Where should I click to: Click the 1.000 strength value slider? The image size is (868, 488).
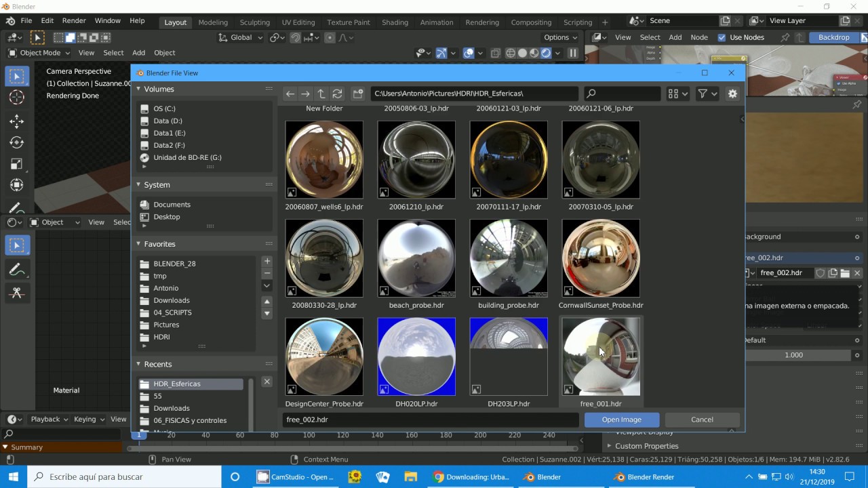pos(793,355)
